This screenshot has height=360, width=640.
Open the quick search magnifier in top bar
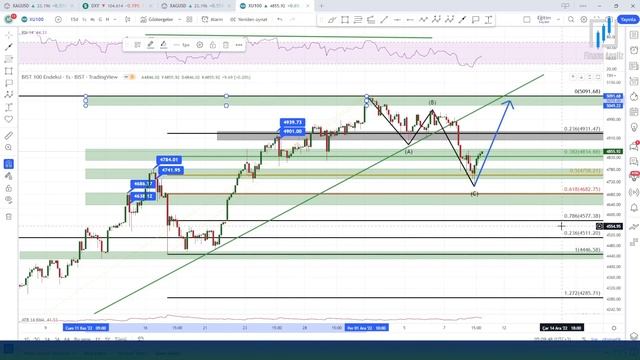[571, 19]
